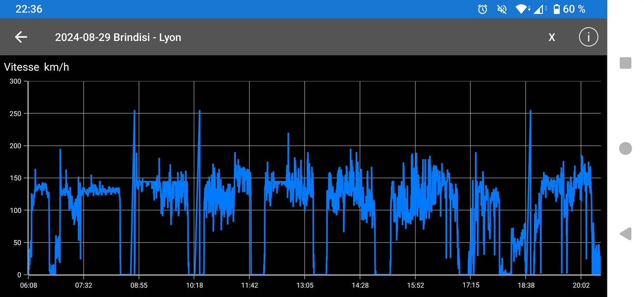This screenshot has height=297, width=644.
Task: Tap the 20:02 time axis label
Action: [581, 285]
